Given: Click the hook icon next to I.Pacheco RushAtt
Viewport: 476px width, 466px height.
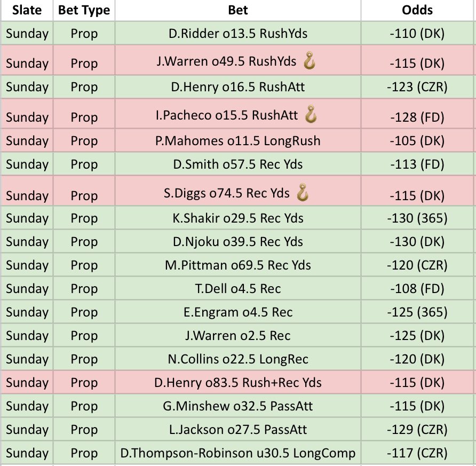Looking at the screenshot, I should 311,114.
